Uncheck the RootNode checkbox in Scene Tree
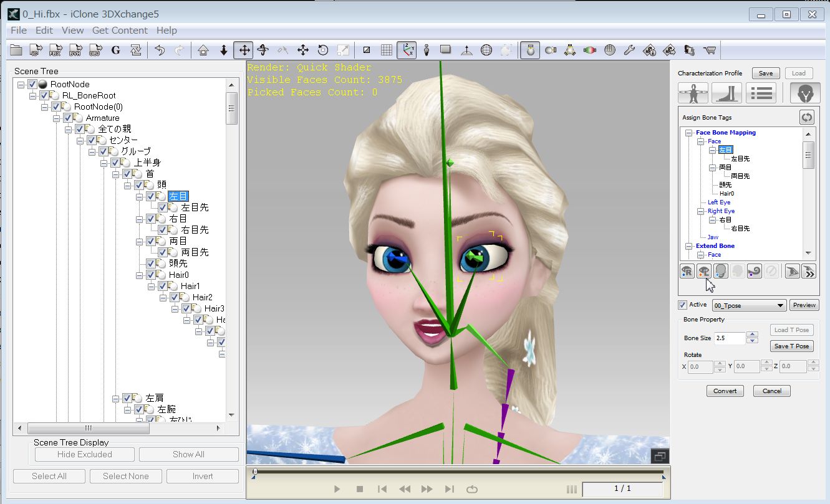The height and width of the screenshot is (504, 830). (x=32, y=84)
